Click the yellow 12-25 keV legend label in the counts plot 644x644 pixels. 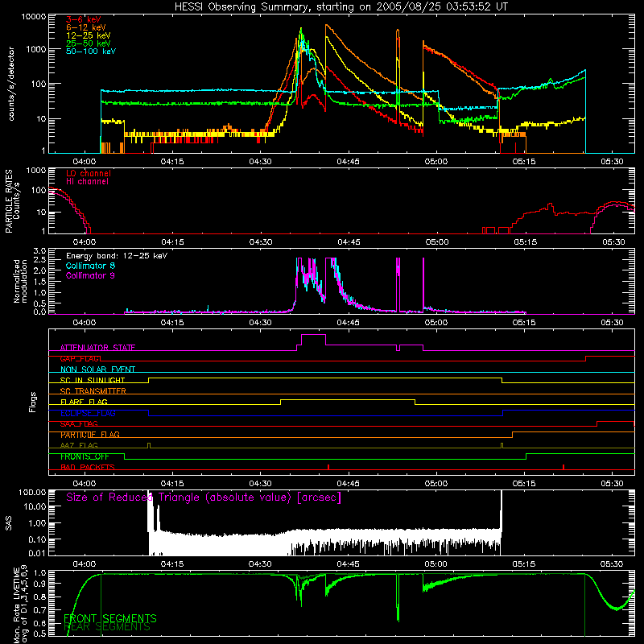89,35
